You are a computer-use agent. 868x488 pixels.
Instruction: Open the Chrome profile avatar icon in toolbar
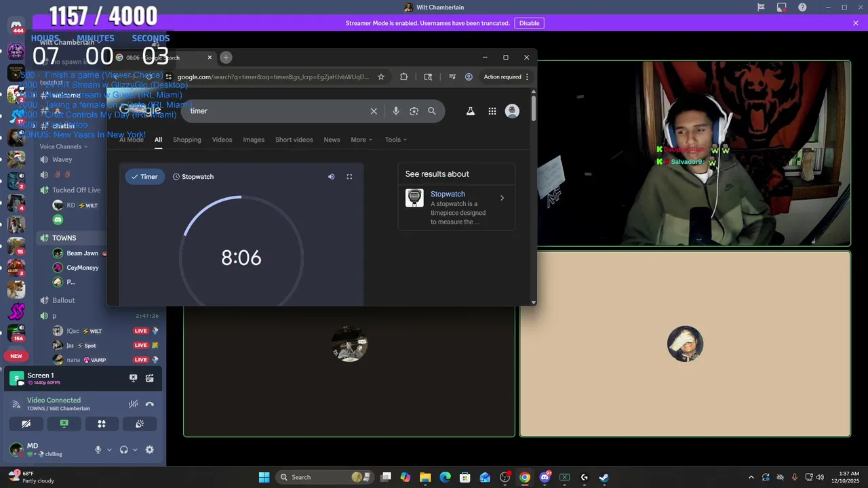click(469, 77)
